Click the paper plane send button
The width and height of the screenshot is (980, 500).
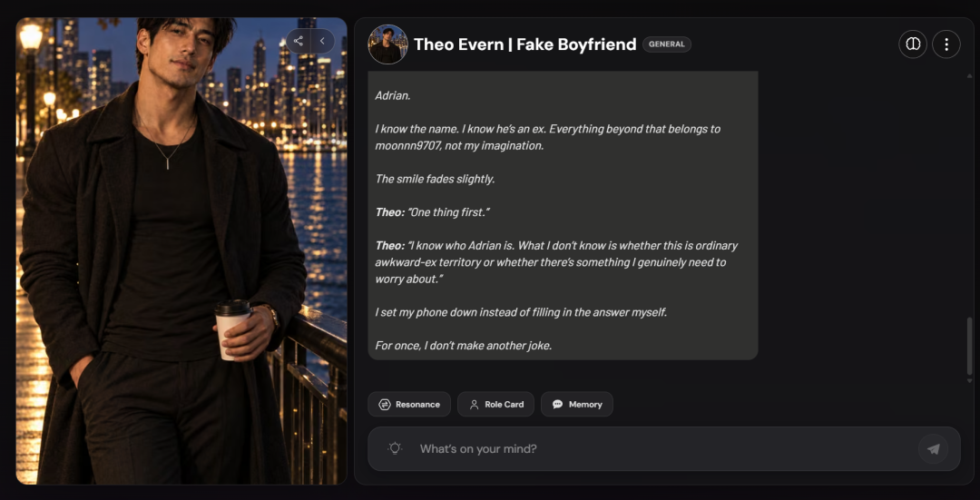pos(933,449)
